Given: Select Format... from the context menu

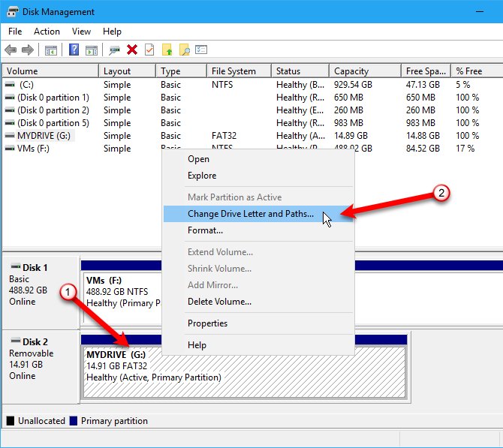Looking at the screenshot, I should [x=205, y=230].
